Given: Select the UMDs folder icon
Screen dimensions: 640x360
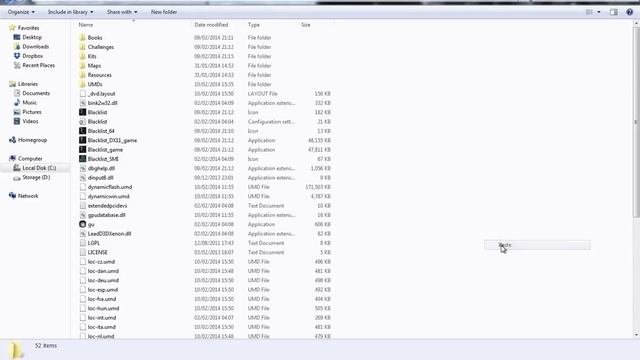Looking at the screenshot, I should pos(82,84).
